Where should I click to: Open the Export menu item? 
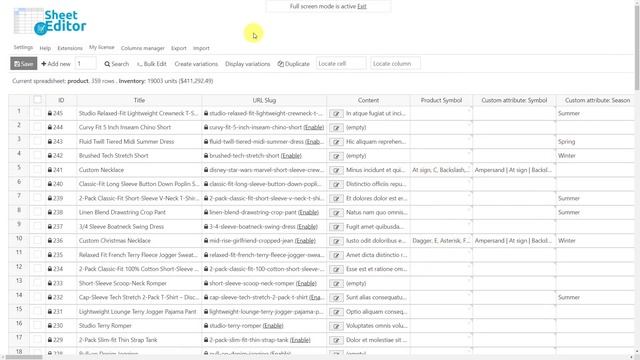pos(179,48)
